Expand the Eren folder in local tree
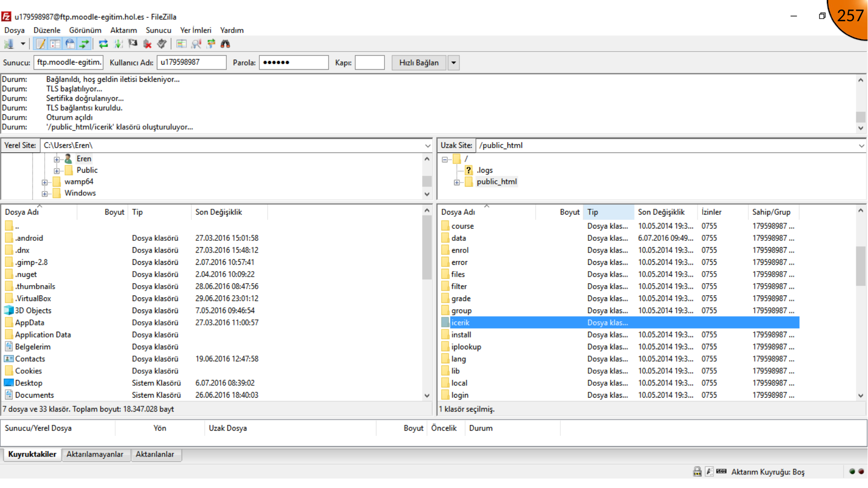Viewport: 868px width, 488px height. pos(56,159)
